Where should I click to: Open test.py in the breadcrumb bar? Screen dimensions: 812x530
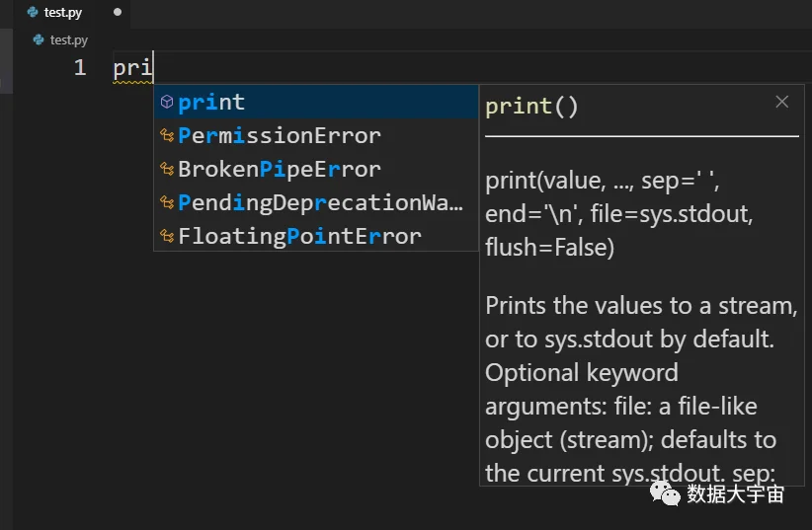coord(69,39)
